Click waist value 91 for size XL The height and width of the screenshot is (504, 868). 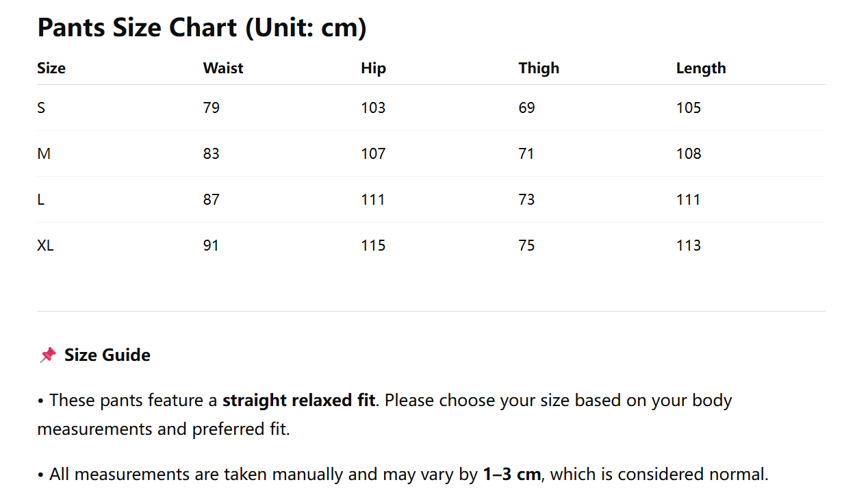(x=212, y=245)
